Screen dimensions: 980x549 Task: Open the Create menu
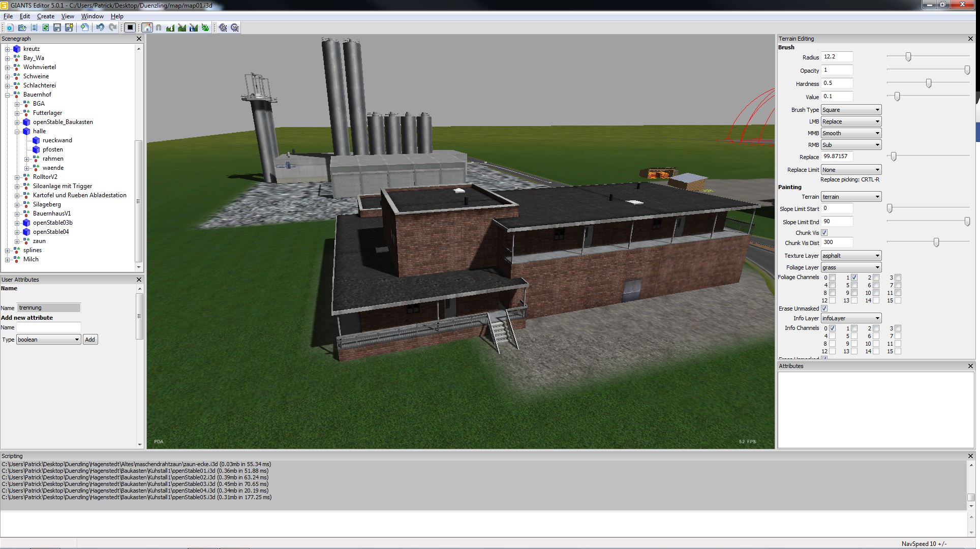pos(46,16)
